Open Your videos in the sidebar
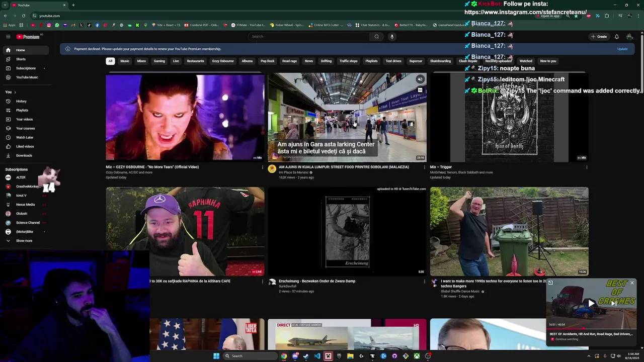 click(x=26, y=119)
